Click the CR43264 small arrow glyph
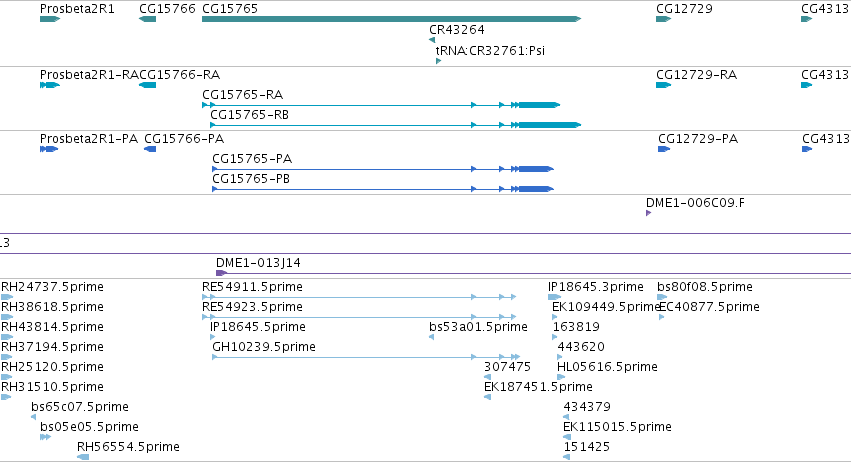Viewport: 851px width, 462px height. point(432,40)
